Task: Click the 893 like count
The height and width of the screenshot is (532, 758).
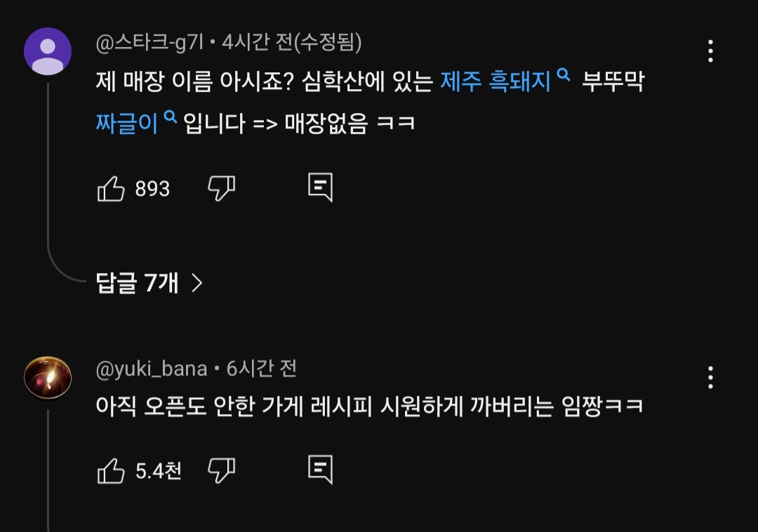Action: coord(152,189)
